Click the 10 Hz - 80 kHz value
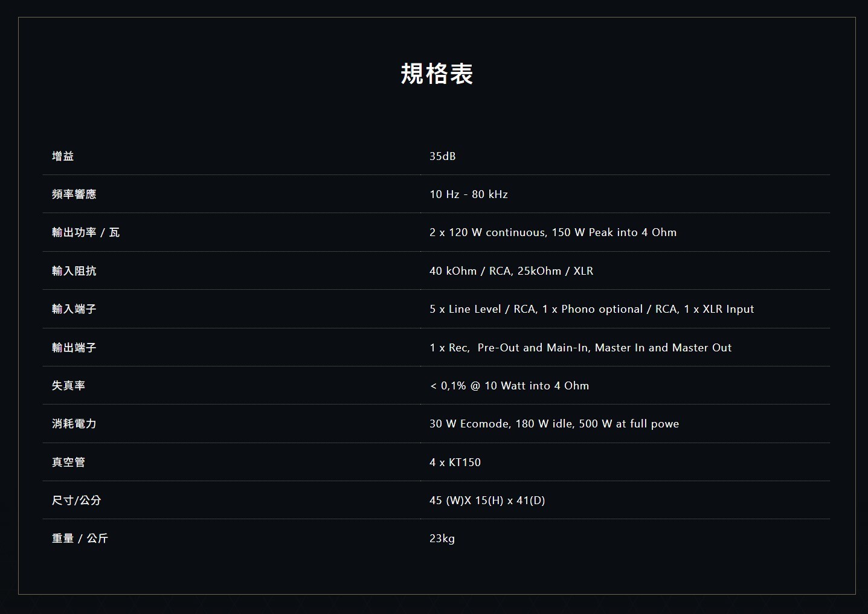The image size is (868, 614). point(468,194)
